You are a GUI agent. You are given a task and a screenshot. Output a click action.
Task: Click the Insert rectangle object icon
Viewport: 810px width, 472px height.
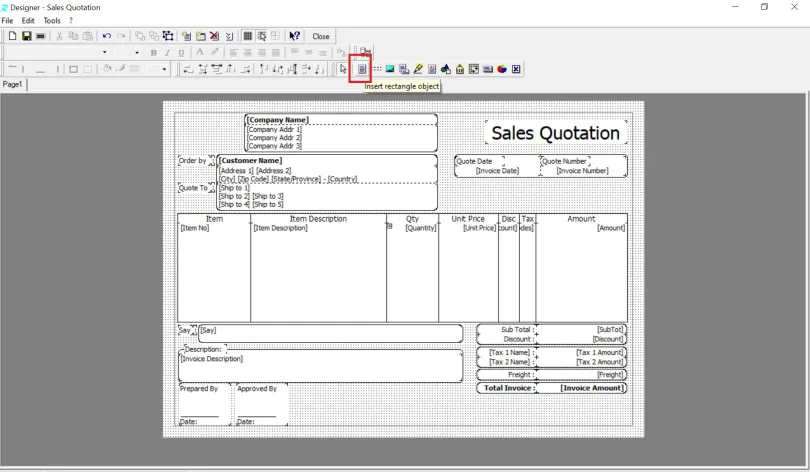click(x=362, y=69)
